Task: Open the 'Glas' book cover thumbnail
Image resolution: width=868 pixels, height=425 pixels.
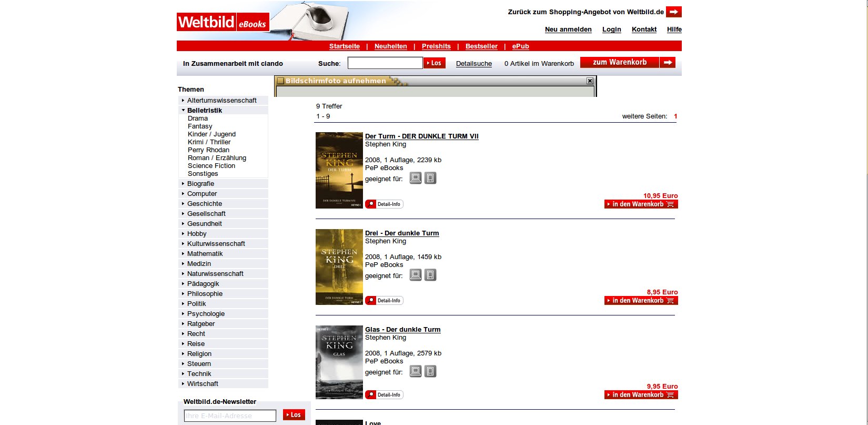Action: click(x=339, y=362)
